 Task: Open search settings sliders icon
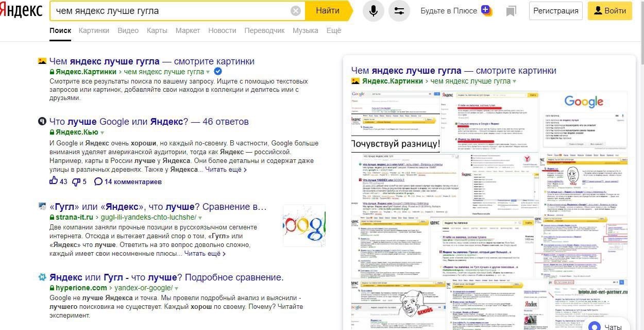(x=399, y=11)
